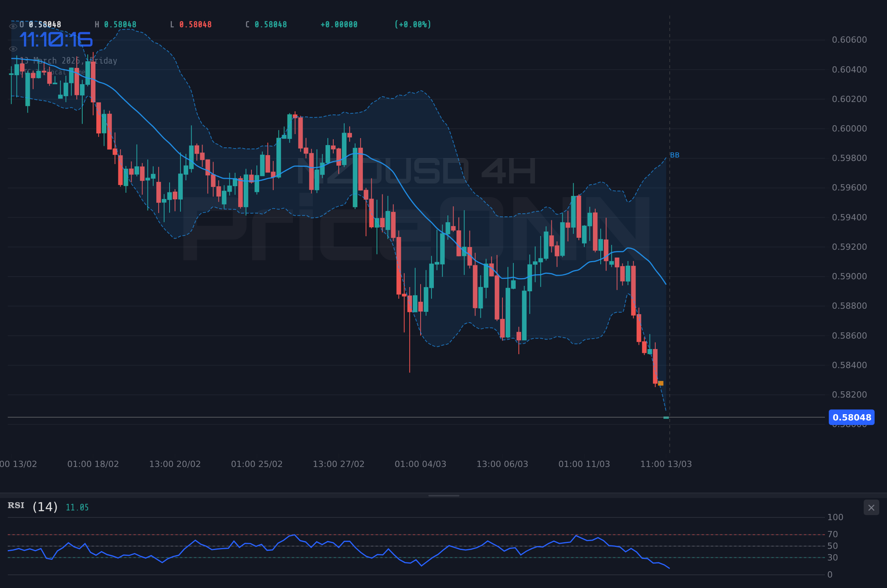This screenshot has width=887, height=588.
Task: Click the 0.59000 price axis label
Action: (x=849, y=277)
